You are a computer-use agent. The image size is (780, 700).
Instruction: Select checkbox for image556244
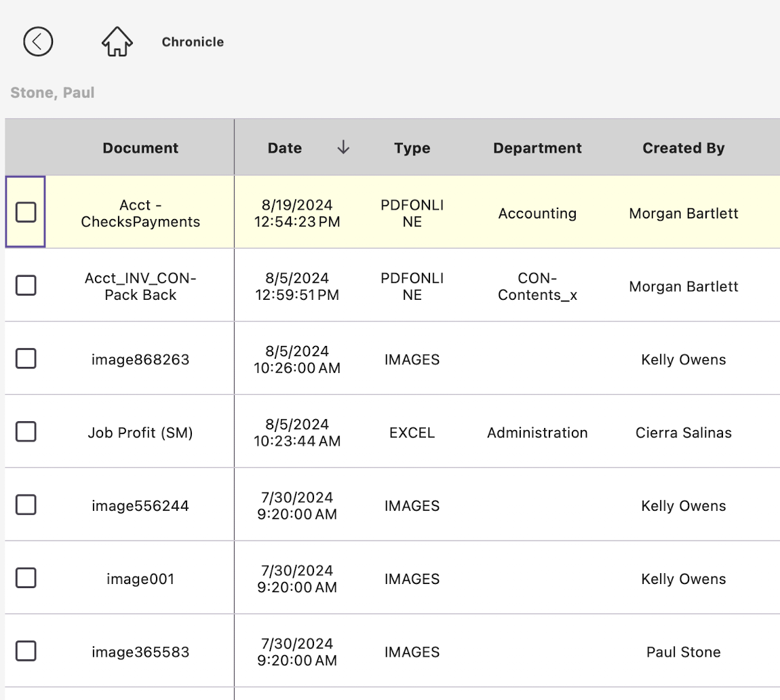point(26,505)
